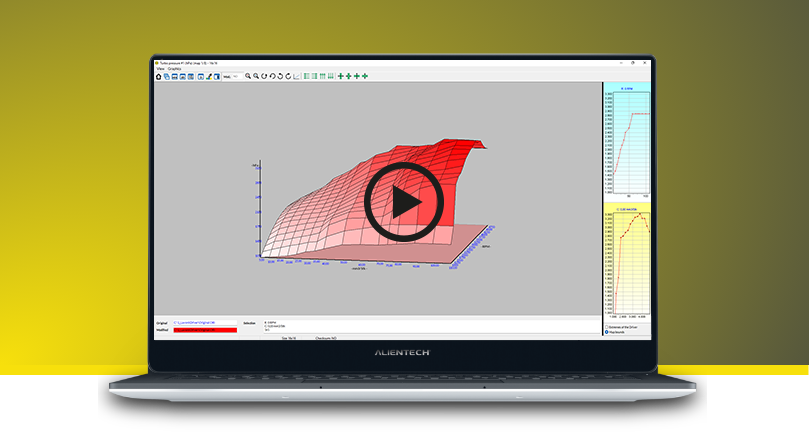
Task: Click the cyan RPM axis chart
Action: tap(627, 143)
